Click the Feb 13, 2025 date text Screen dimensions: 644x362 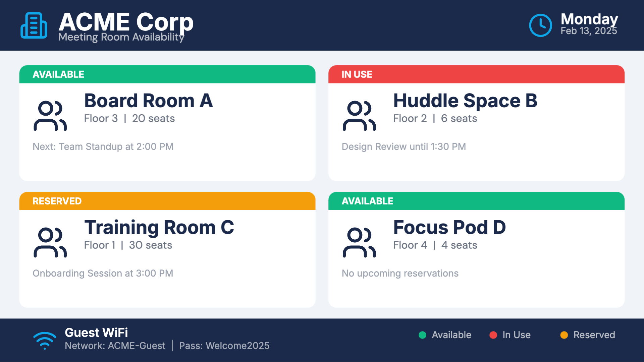[x=589, y=31]
